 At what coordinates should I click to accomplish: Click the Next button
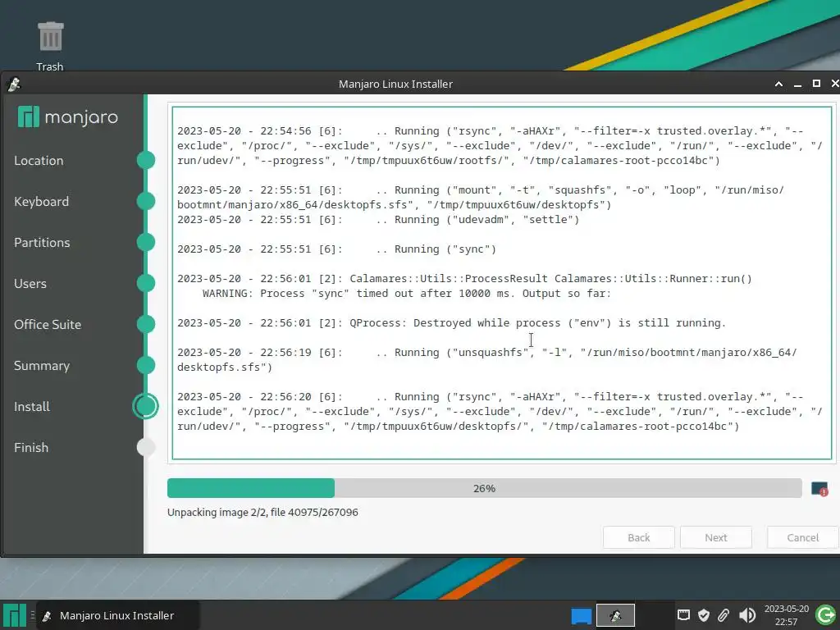point(715,537)
